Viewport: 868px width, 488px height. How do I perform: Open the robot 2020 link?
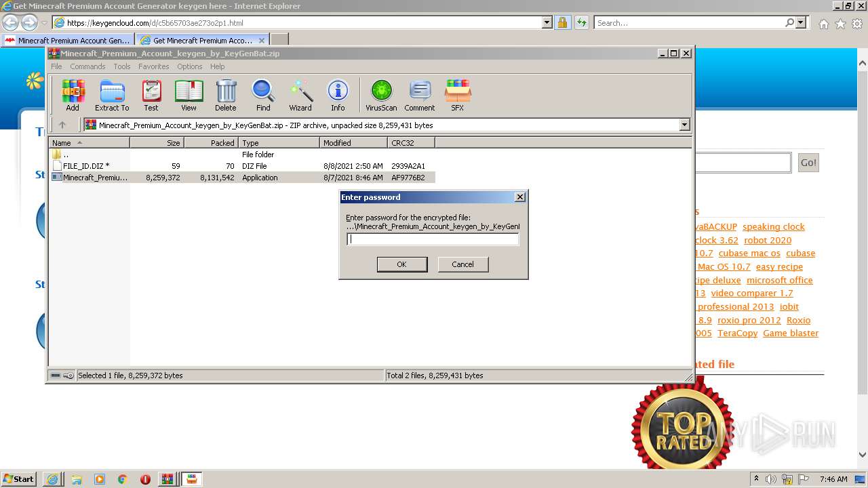(768, 240)
